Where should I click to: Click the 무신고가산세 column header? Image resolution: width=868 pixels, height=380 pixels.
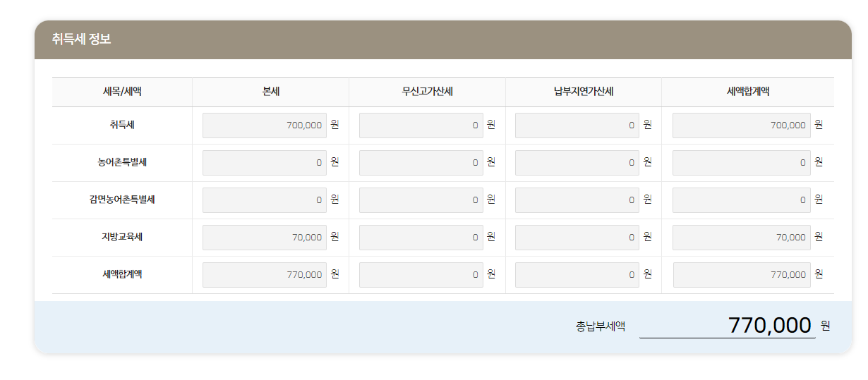point(428,92)
